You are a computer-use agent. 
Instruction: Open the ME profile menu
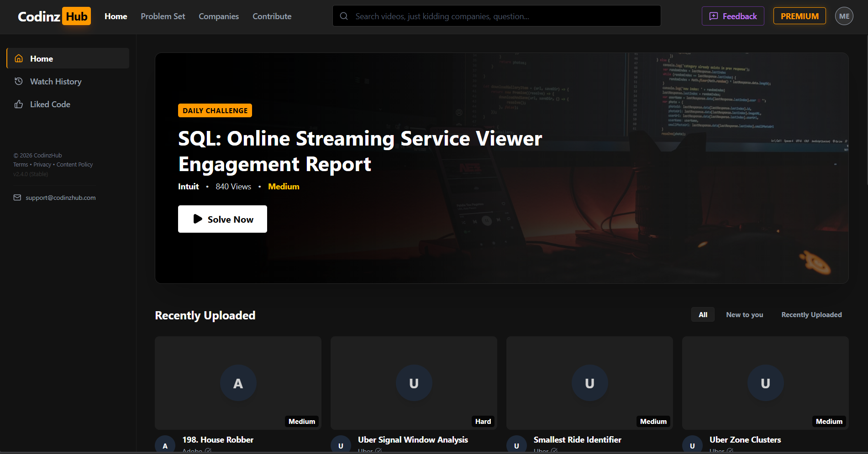pos(844,16)
